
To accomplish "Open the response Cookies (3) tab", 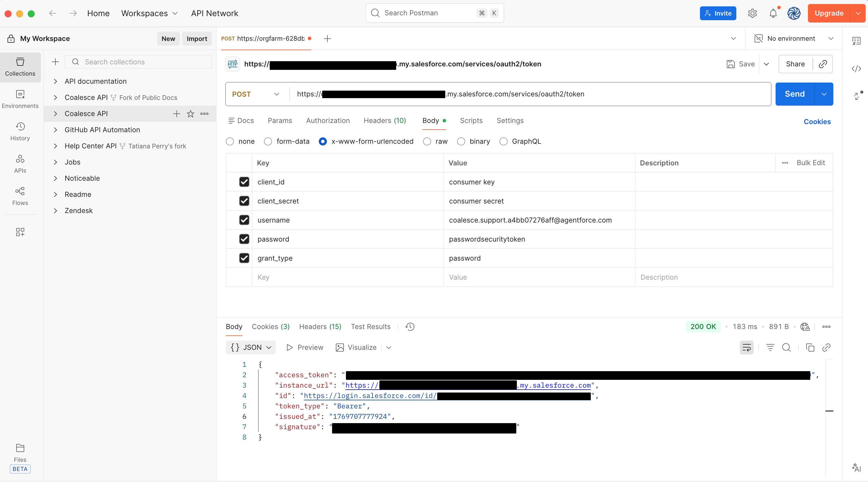I will tap(270, 326).
